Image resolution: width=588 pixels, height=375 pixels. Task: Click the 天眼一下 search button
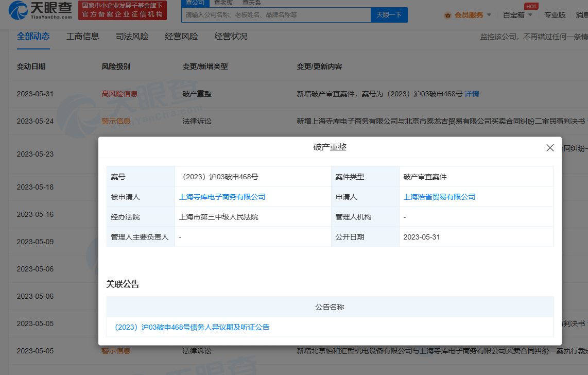click(389, 14)
